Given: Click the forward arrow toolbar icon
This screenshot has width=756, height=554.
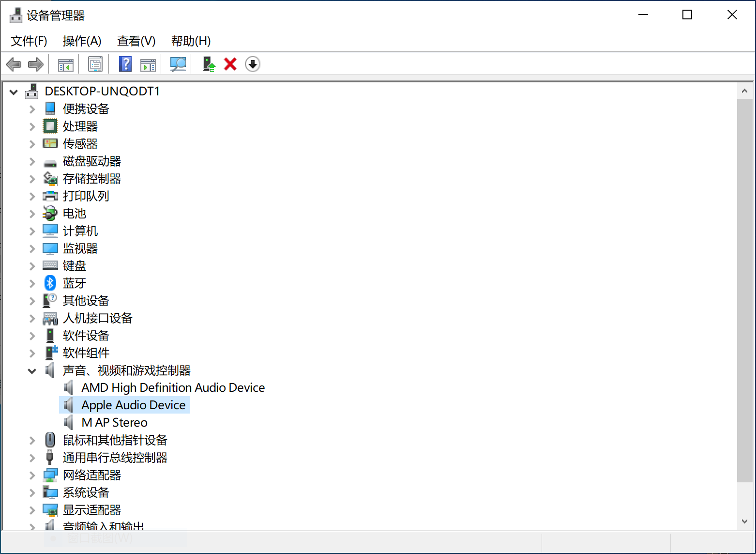Looking at the screenshot, I should pos(36,64).
